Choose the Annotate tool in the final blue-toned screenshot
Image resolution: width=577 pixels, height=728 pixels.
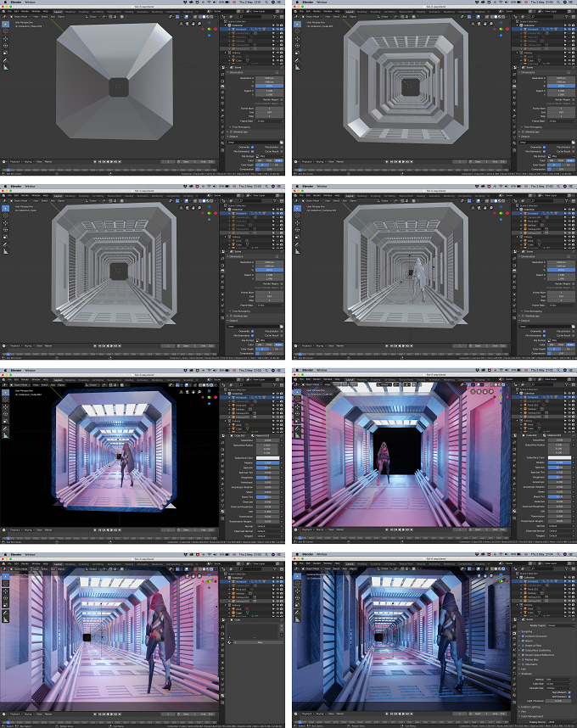coord(298,613)
